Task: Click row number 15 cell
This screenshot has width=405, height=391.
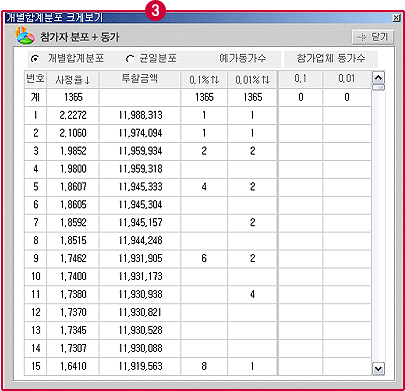Action: click(35, 367)
